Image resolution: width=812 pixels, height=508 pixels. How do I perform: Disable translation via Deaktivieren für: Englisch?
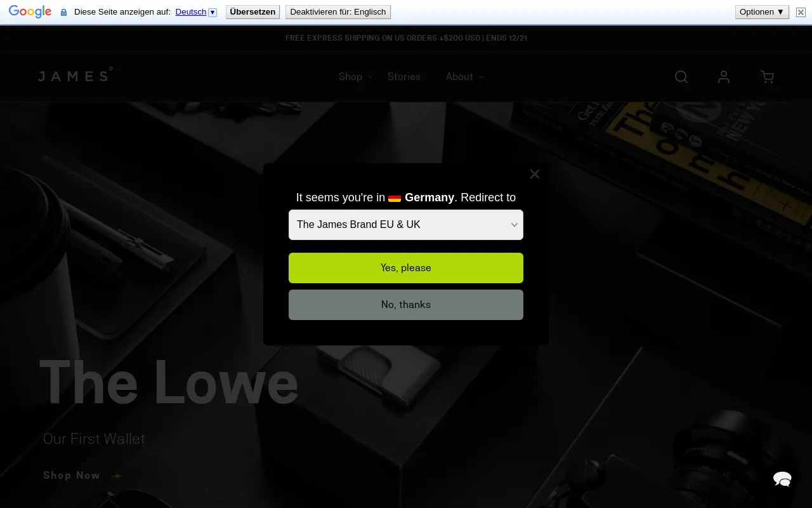tap(337, 11)
